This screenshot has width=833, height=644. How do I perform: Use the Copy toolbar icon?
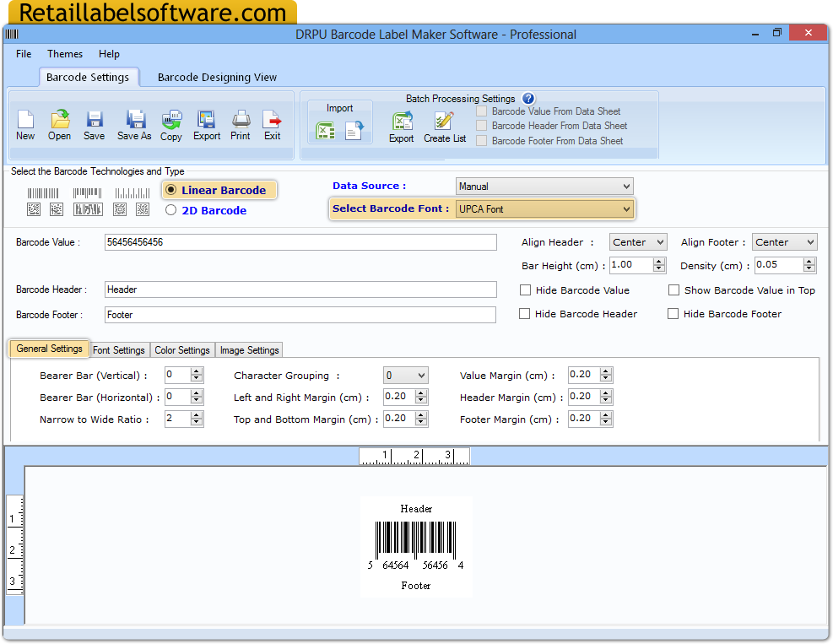pyautogui.click(x=171, y=125)
